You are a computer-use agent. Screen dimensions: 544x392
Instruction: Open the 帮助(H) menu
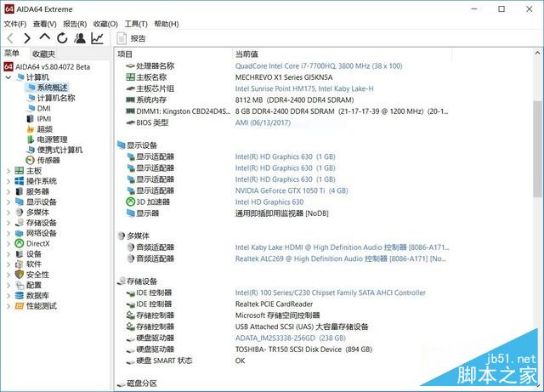(167, 24)
